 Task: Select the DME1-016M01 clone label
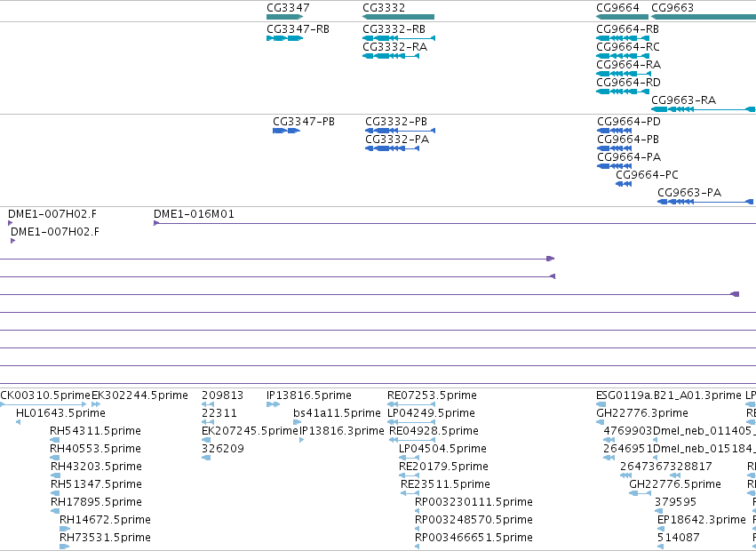[194, 214]
